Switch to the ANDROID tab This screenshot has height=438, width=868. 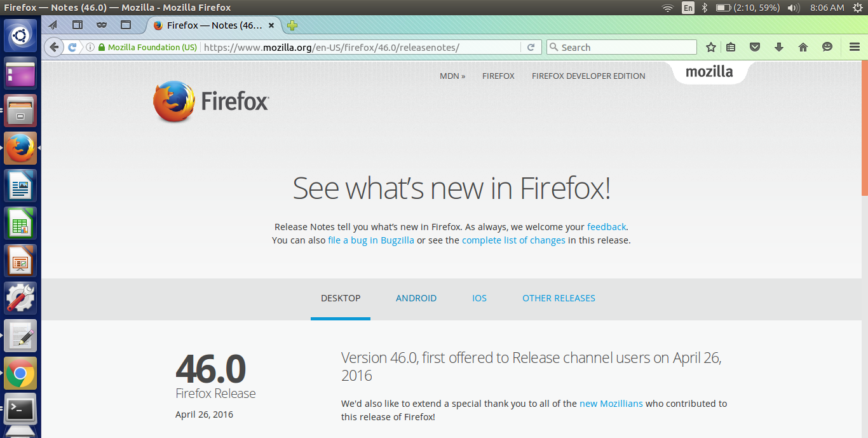click(x=416, y=298)
